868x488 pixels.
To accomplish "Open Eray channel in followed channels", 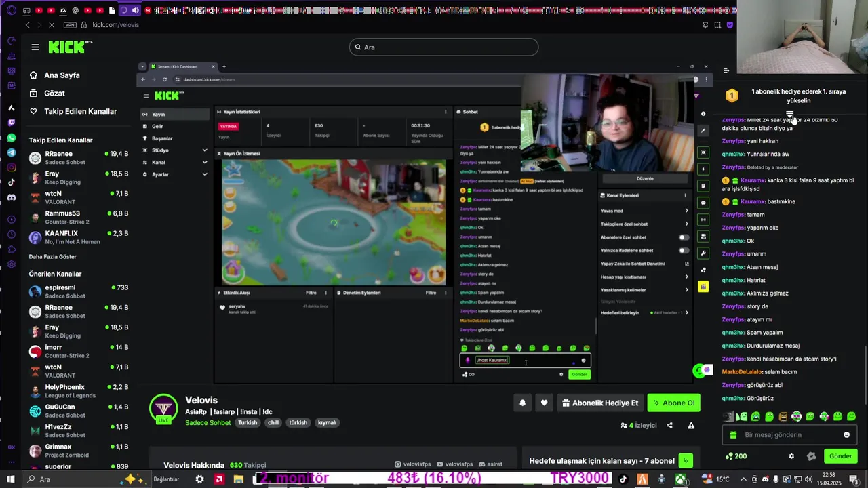I will click(x=78, y=178).
